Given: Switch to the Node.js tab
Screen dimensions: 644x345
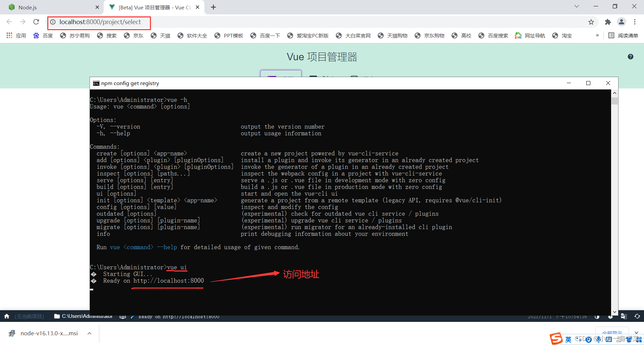Looking at the screenshot, I should 52,7.
